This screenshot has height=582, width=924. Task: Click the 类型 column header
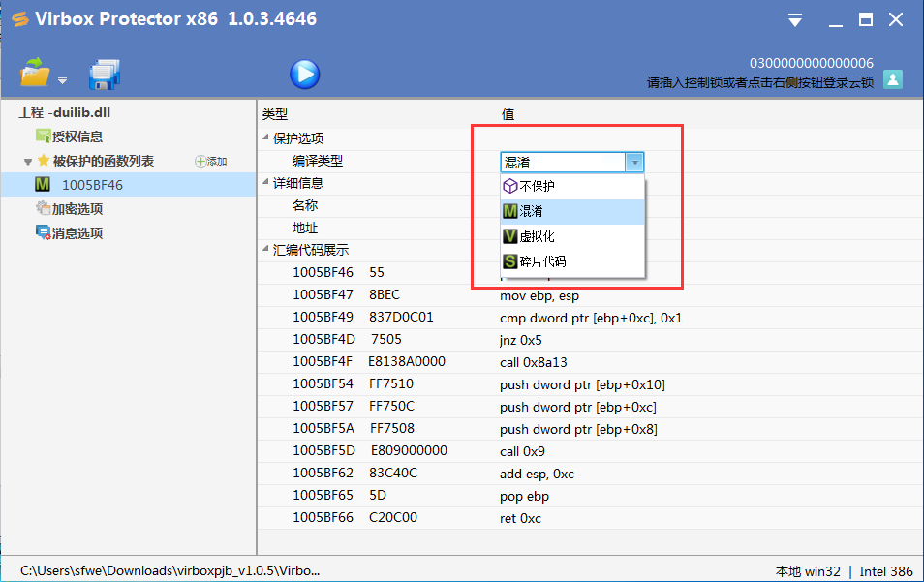(275, 114)
